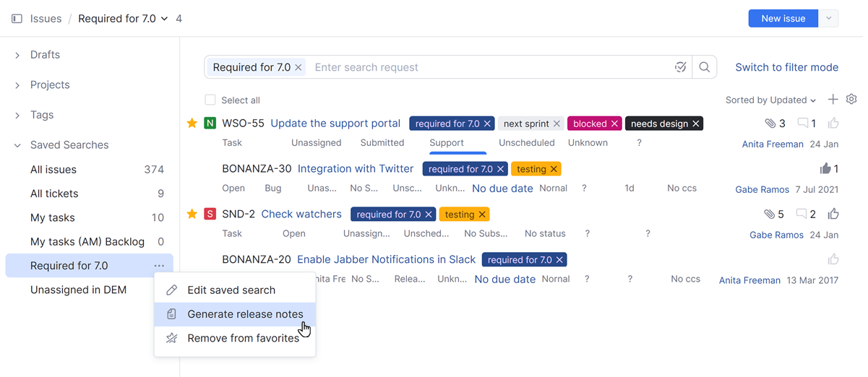Open issue list settings gear

pos(851,100)
